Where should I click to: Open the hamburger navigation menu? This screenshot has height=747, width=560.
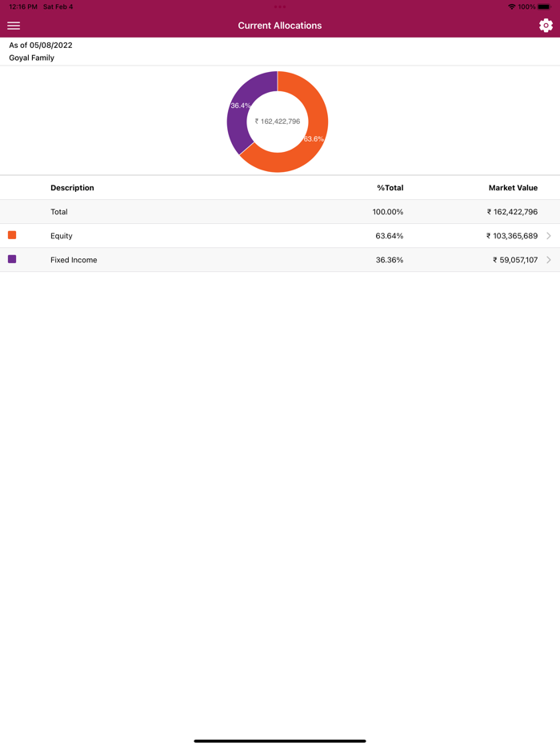click(x=14, y=26)
